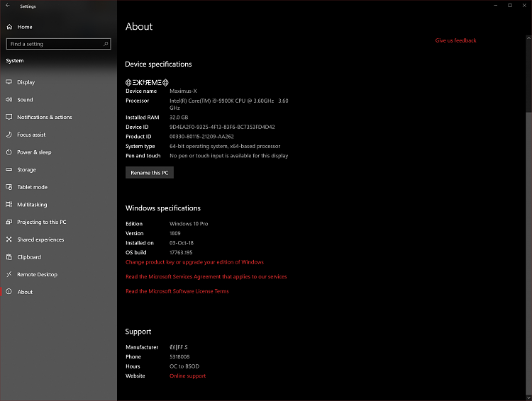This screenshot has height=401, width=532.
Task: Select the Sound speaker icon
Action: pyautogui.click(x=9, y=100)
